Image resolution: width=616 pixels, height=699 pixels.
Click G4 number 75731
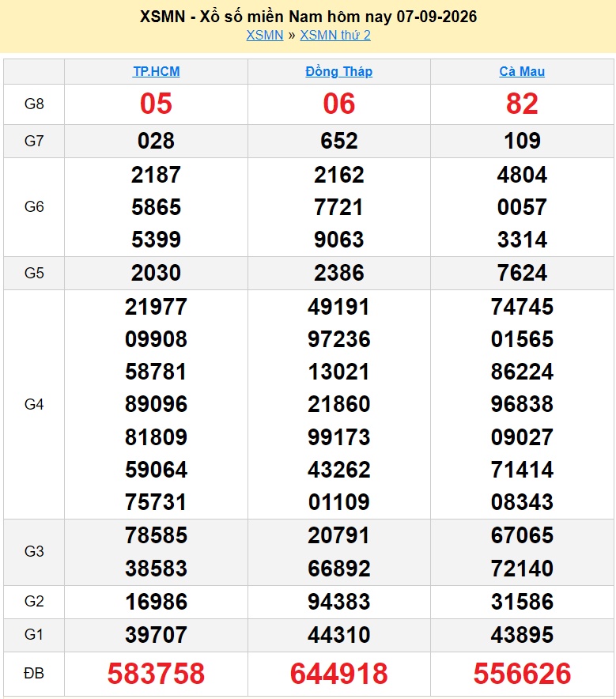pos(156,502)
